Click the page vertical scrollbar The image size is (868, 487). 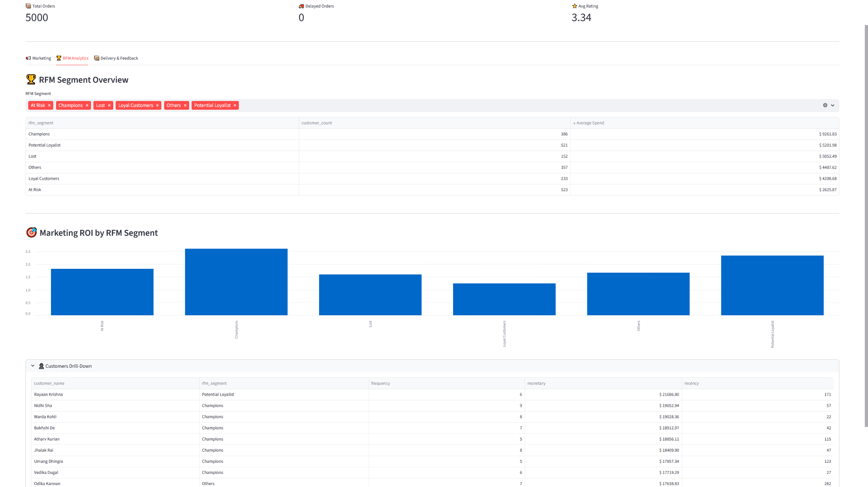(x=866, y=226)
